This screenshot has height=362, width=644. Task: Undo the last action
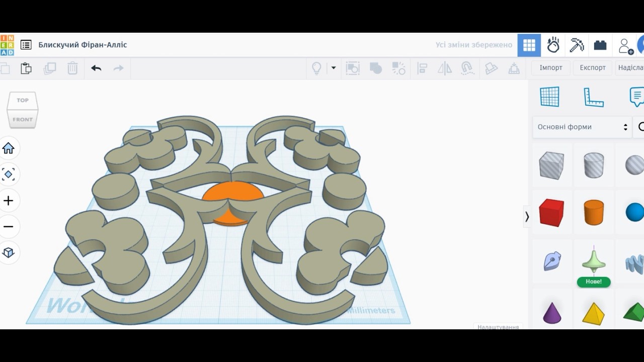tap(96, 68)
